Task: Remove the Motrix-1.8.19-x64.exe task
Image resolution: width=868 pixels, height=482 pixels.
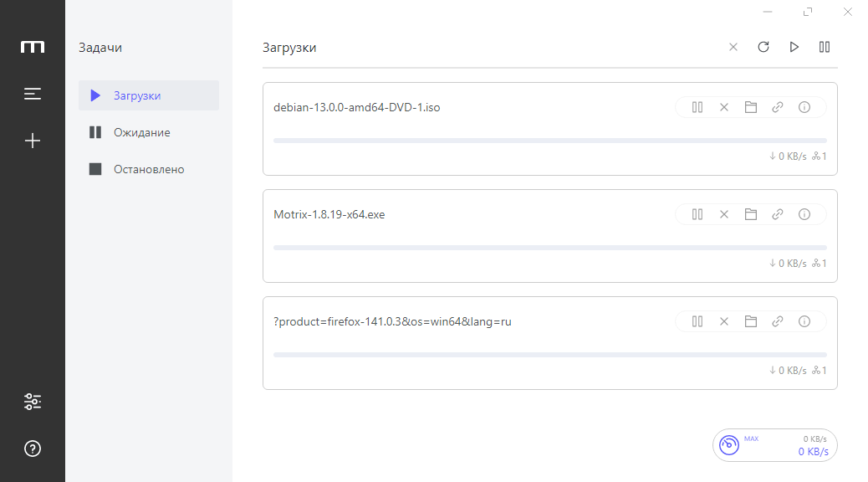Action: 724,214
